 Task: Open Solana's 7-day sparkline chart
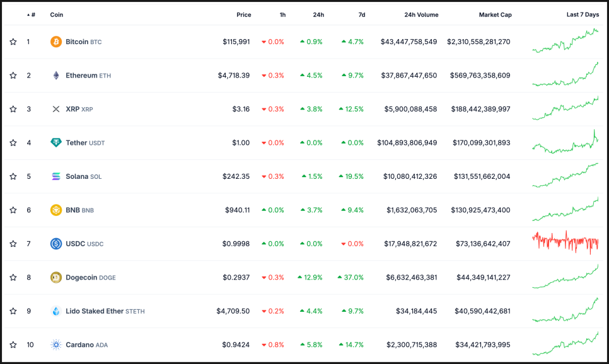point(565,175)
